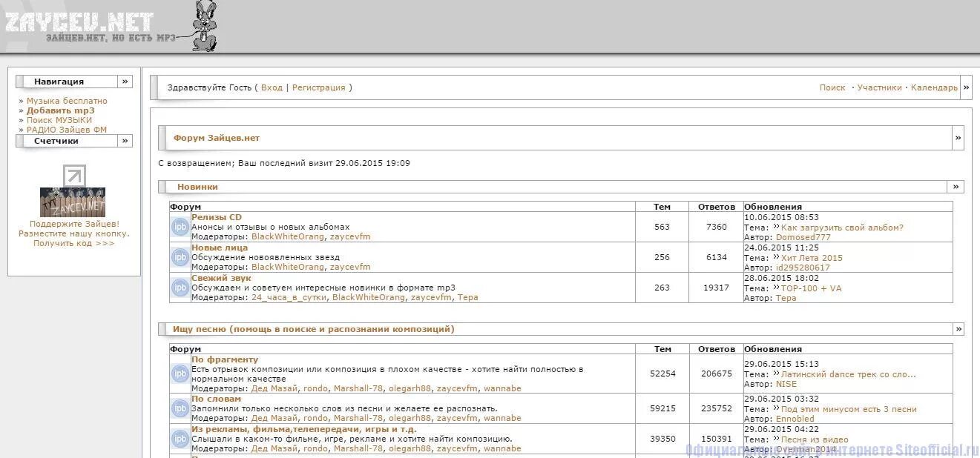Open the Ищу песню category title
This screenshot has height=458, width=980.
[x=314, y=329]
